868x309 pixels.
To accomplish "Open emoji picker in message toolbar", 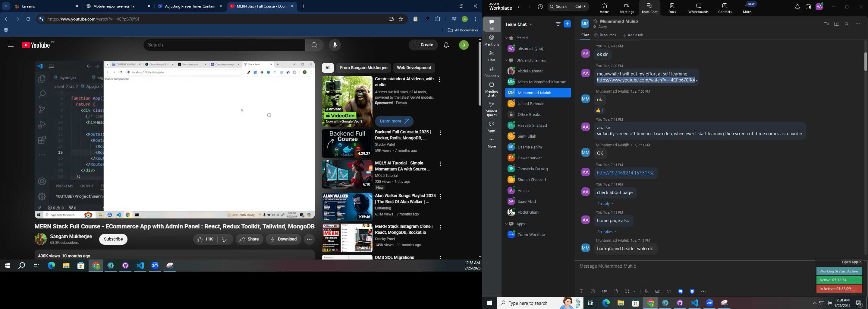I will click(x=593, y=291).
